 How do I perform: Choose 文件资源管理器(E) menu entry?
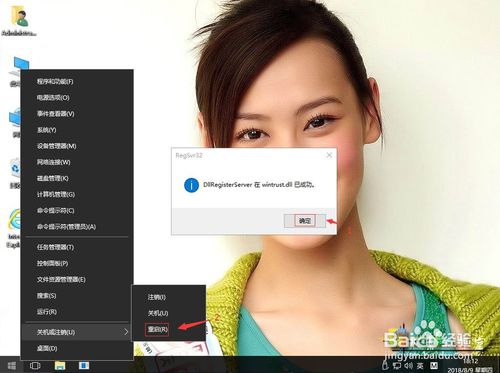(77, 279)
